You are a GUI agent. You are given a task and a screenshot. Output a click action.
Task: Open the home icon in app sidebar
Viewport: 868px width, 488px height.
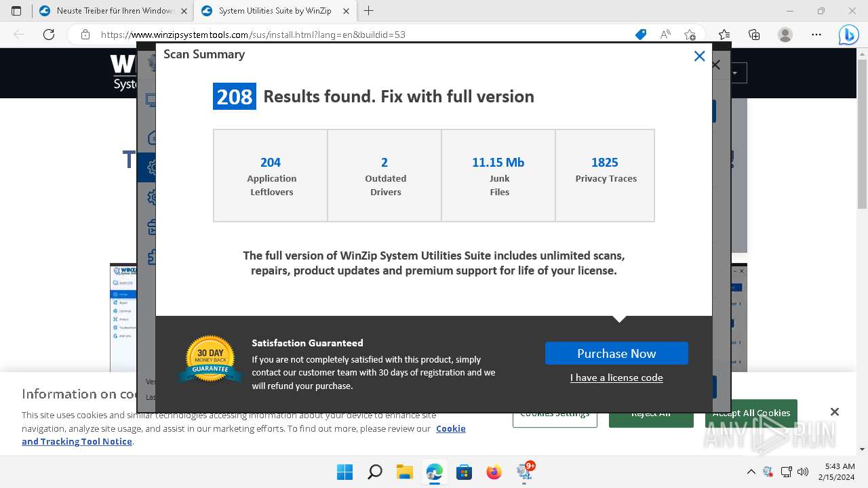point(152,137)
